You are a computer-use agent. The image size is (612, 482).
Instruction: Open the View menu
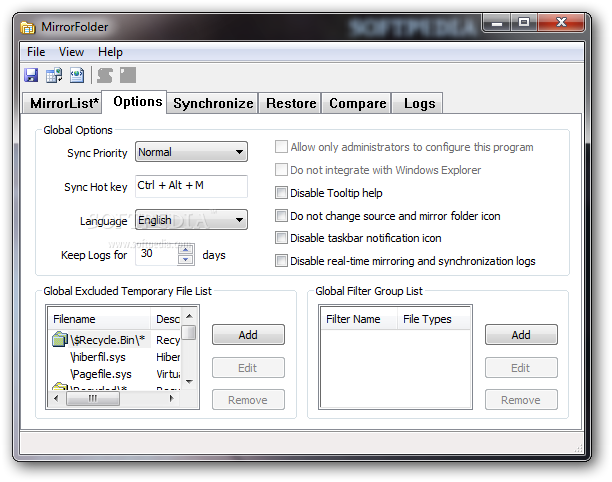71,52
